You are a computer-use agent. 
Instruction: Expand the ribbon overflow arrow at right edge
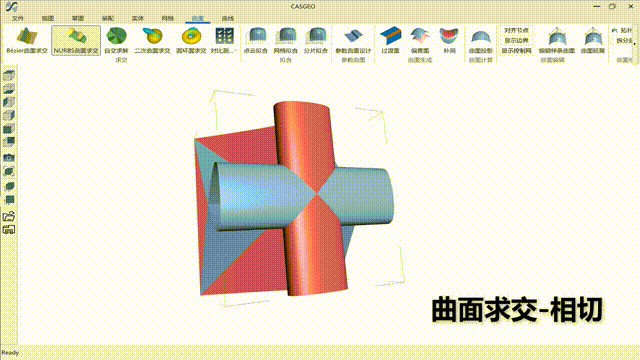click(x=635, y=44)
